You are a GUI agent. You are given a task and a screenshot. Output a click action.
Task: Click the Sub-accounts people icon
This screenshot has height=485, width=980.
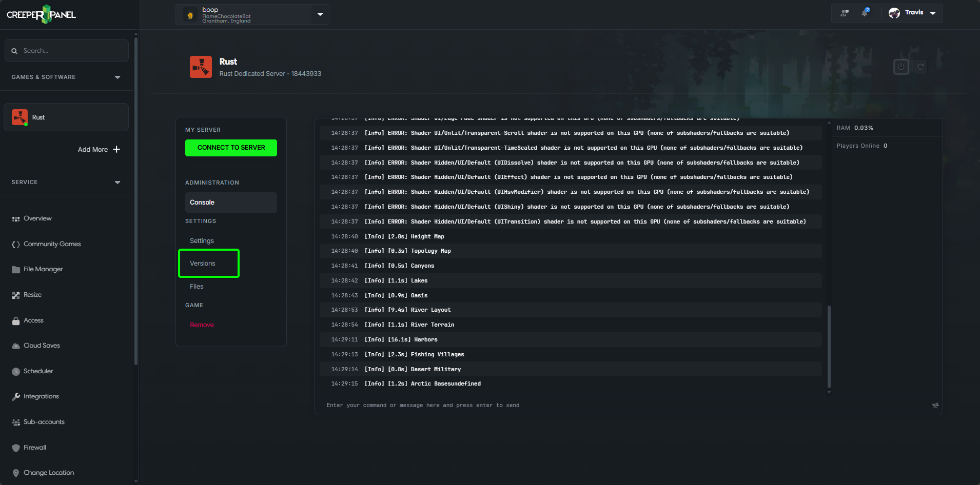[x=16, y=422]
